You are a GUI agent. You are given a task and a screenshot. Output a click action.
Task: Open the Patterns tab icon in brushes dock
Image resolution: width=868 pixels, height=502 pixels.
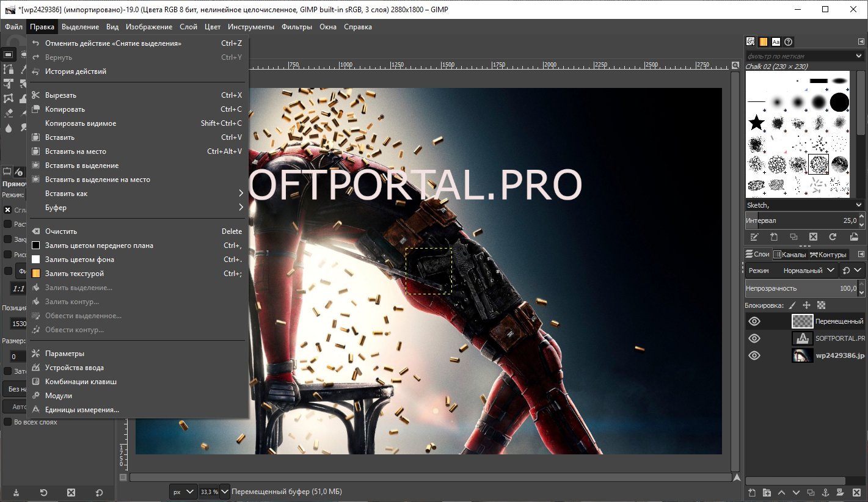click(763, 42)
